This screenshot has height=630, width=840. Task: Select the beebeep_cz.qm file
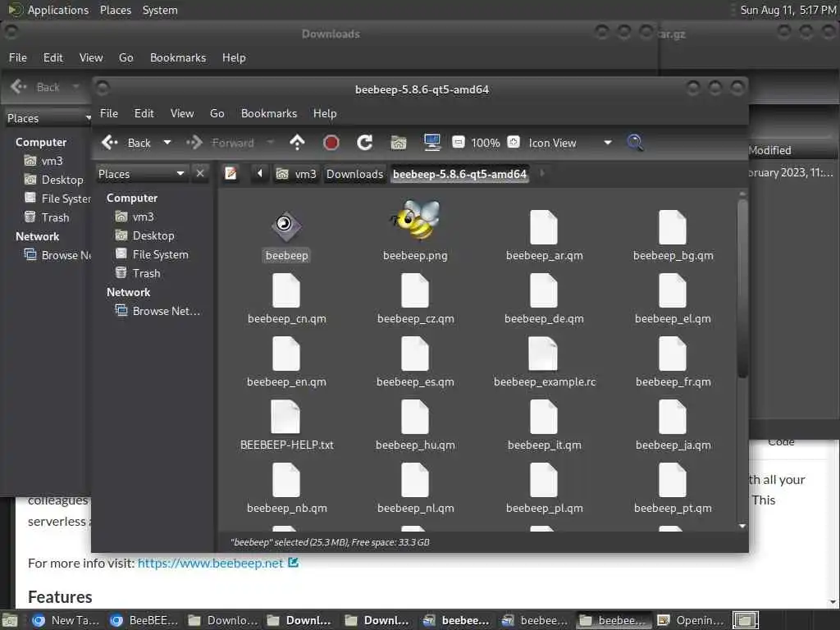coord(415,298)
